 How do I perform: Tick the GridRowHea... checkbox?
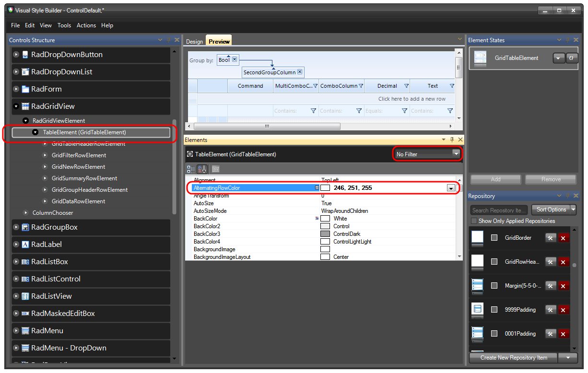tap(494, 262)
